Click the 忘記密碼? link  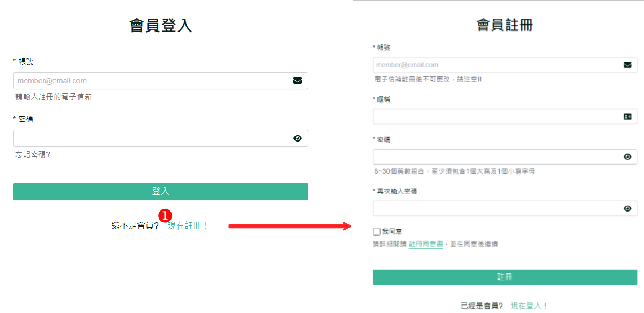point(33,154)
